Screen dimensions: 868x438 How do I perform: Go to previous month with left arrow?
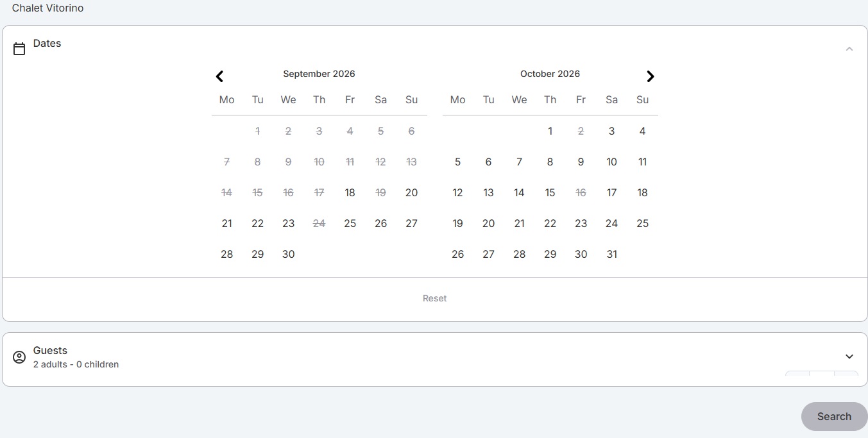click(x=219, y=76)
